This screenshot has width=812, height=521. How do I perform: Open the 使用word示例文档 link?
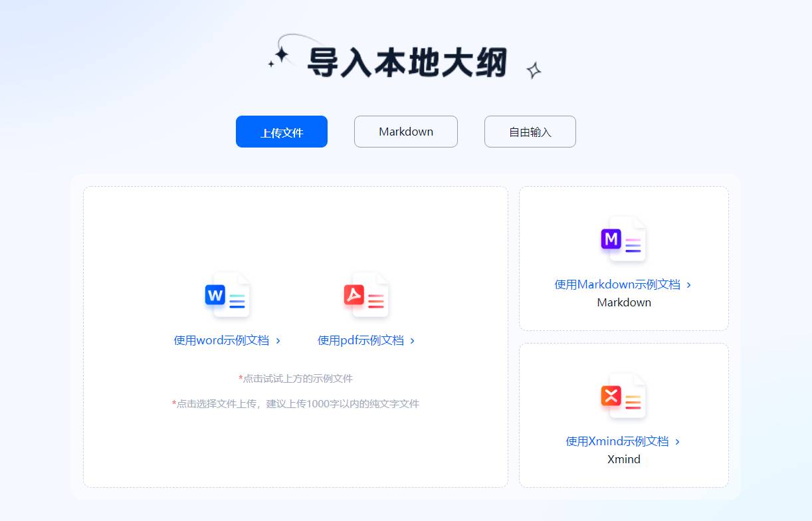(x=221, y=340)
